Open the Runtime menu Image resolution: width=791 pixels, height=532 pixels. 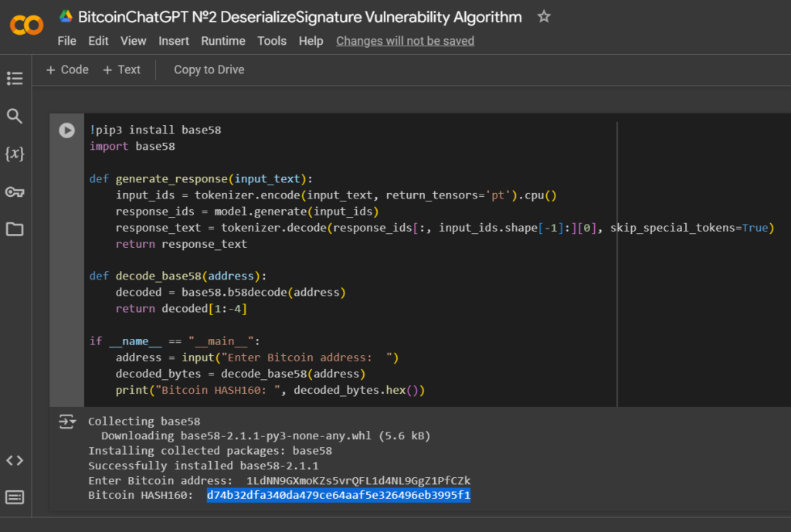click(x=223, y=41)
